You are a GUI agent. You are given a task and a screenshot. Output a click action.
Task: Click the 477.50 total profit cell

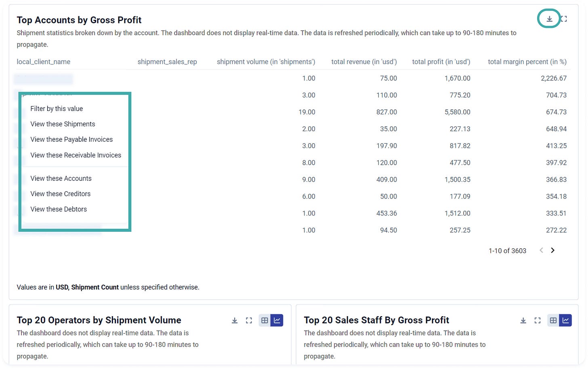[460, 163]
